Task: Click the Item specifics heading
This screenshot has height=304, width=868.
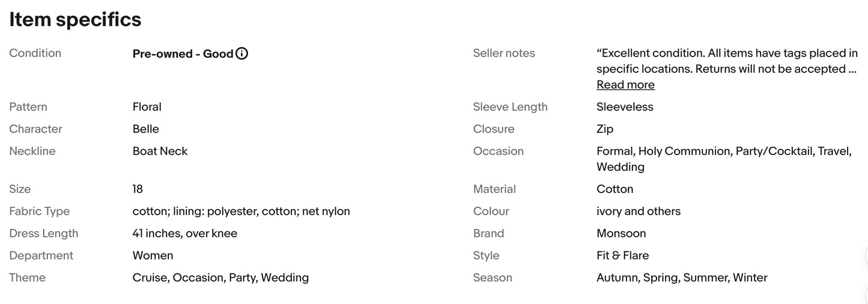Action: coord(75,19)
